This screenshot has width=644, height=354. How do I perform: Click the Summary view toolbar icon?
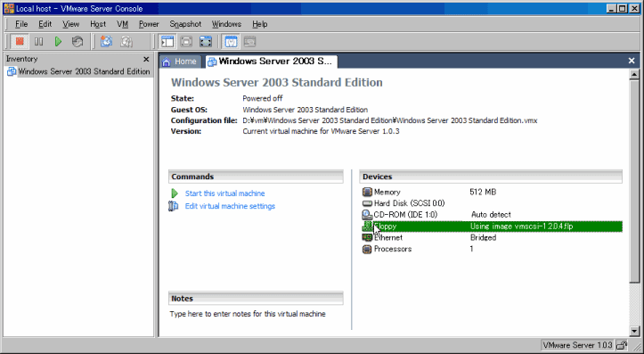pyautogui.click(x=231, y=41)
